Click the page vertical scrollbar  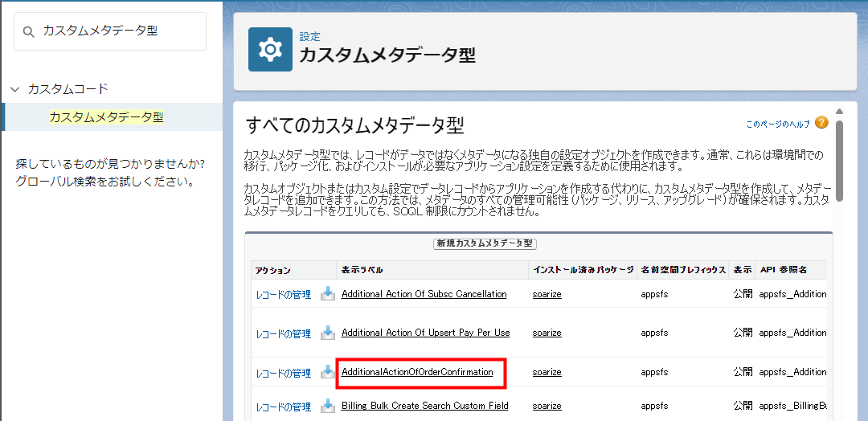(x=839, y=161)
